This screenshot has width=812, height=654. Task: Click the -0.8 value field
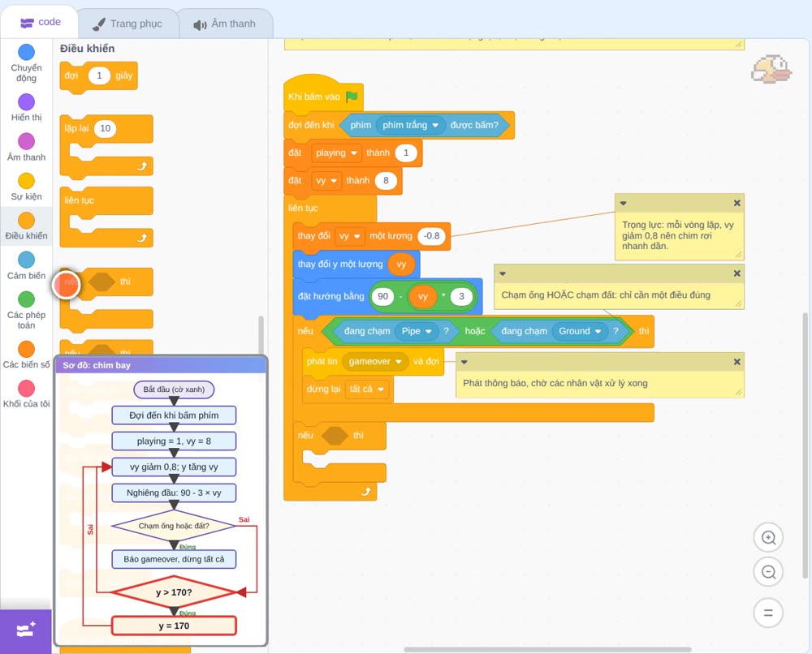[432, 236]
